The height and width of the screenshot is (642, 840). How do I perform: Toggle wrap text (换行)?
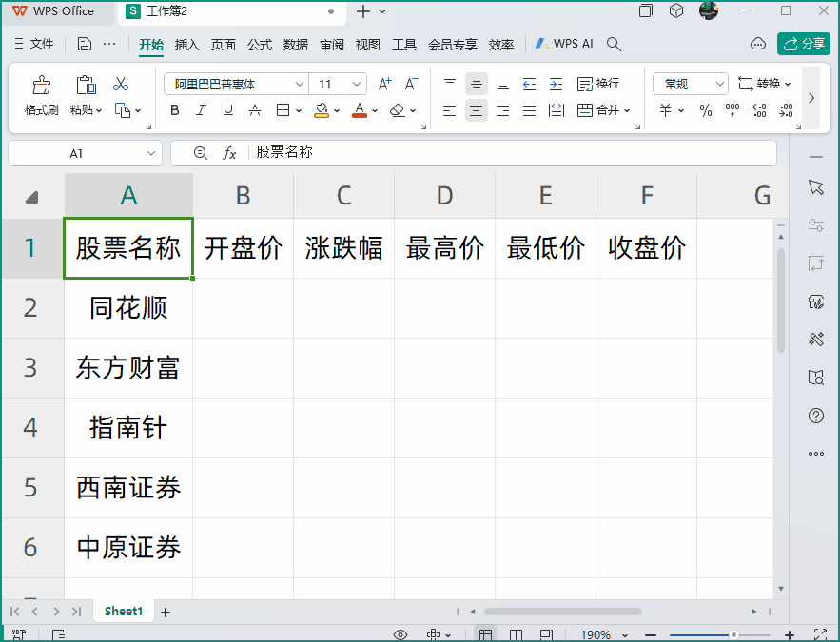tap(598, 84)
